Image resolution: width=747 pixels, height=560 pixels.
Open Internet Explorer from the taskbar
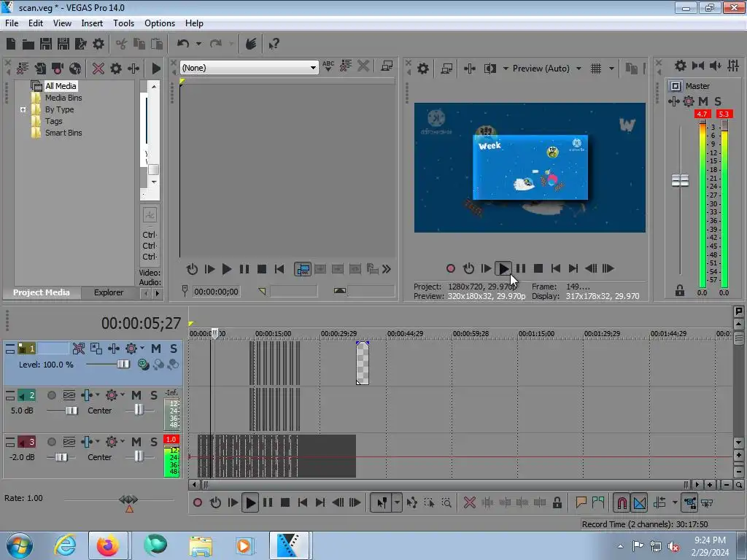pos(65,545)
